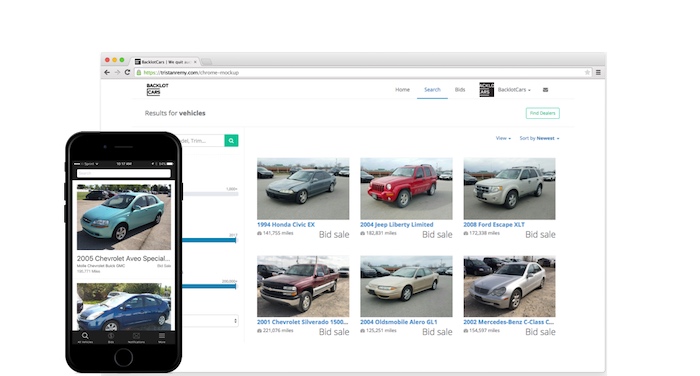The image size is (700, 376).
Task: Tap All Vehicles search icon on phone
Action: click(85, 337)
